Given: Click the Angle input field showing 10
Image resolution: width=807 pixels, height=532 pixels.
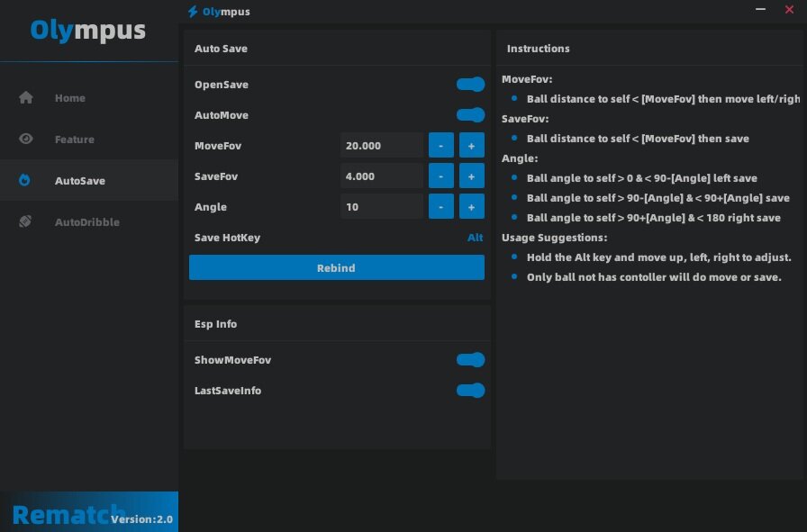Looking at the screenshot, I should click(x=382, y=207).
